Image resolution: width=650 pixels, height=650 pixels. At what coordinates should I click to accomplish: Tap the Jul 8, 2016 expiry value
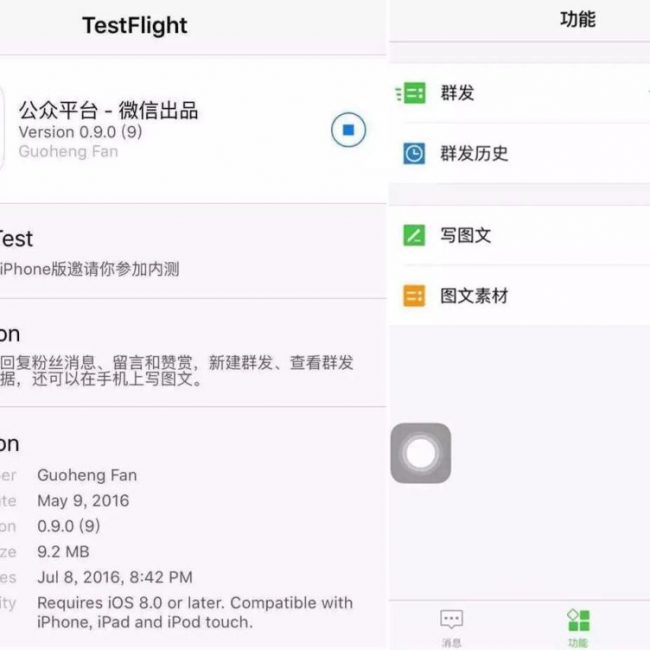pos(115,577)
